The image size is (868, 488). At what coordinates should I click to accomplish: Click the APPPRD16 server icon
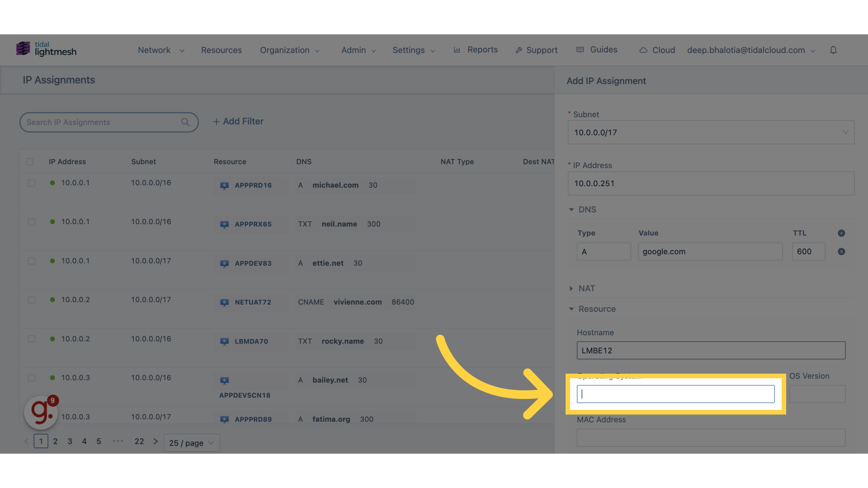click(224, 186)
